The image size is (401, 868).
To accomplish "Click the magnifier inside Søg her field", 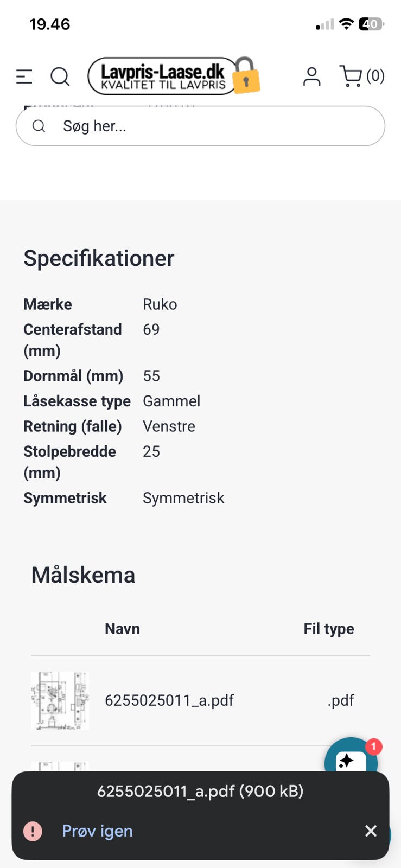I will pos(39,126).
